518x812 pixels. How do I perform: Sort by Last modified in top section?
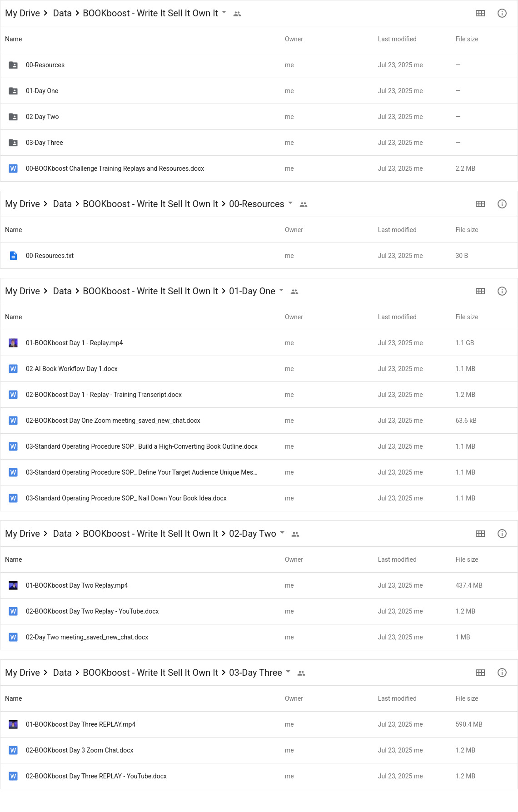click(x=397, y=39)
